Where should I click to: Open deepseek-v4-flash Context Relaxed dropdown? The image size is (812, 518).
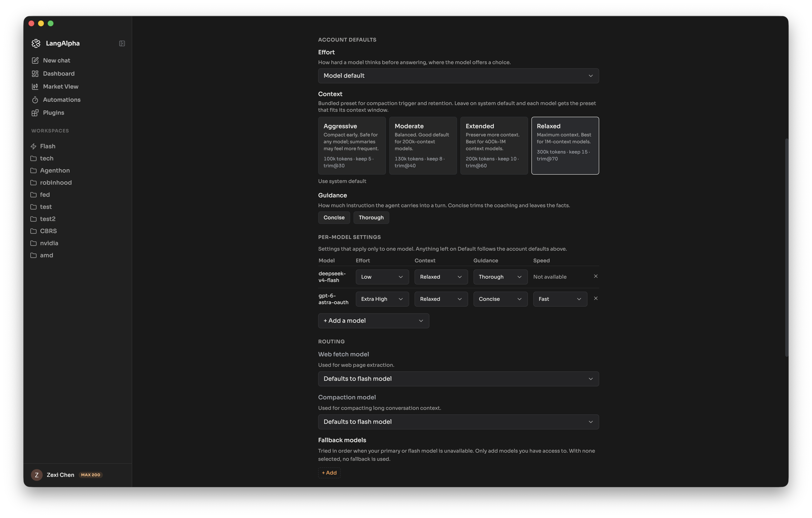click(441, 277)
